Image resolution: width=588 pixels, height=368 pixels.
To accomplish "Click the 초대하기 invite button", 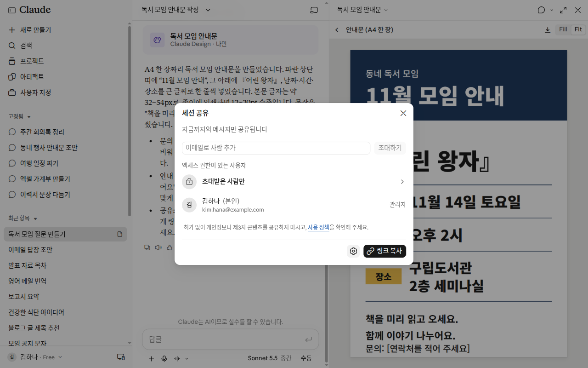I will [x=390, y=148].
